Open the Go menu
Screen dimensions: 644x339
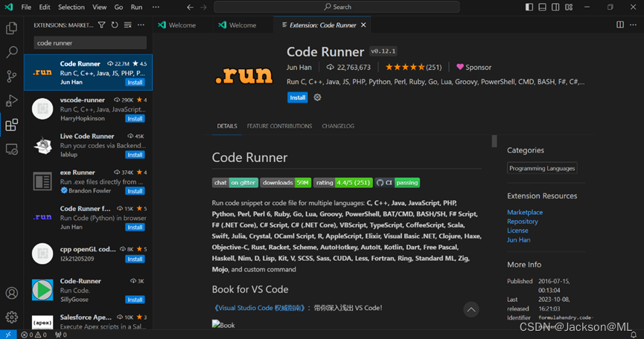118,7
